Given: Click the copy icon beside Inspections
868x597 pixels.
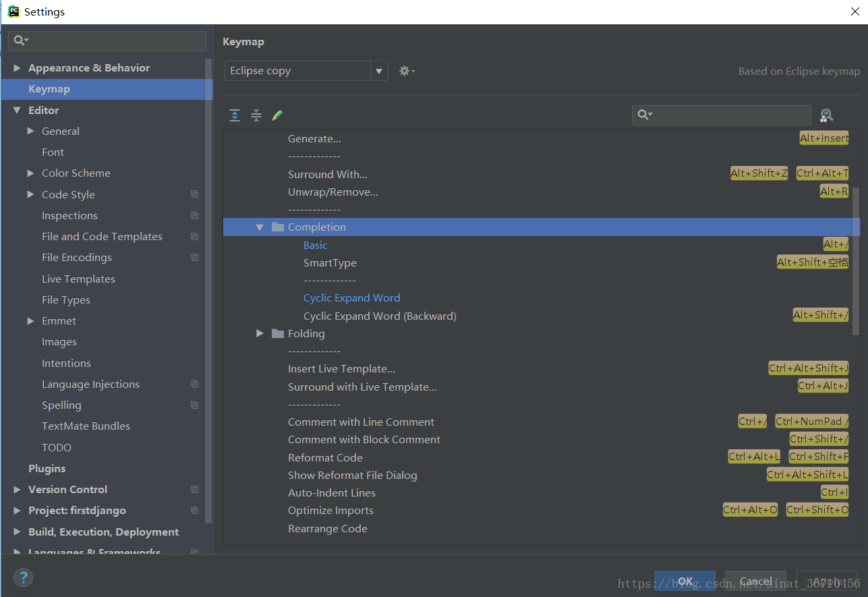Looking at the screenshot, I should (195, 216).
